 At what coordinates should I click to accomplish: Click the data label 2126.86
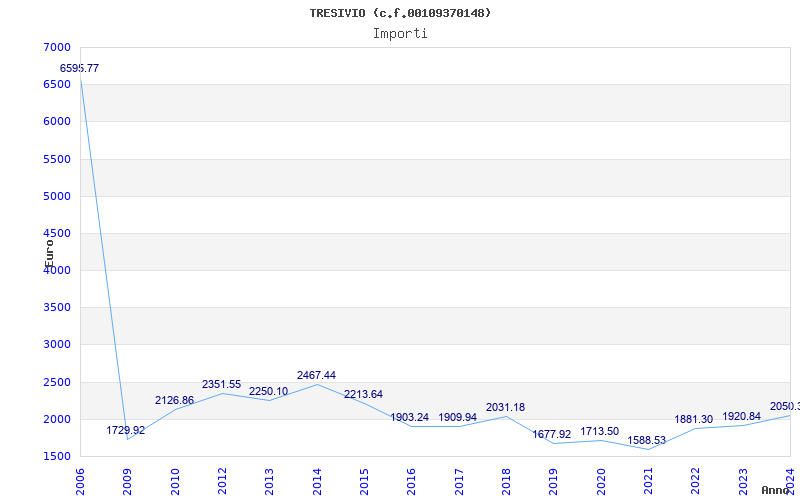pos(174,401)
